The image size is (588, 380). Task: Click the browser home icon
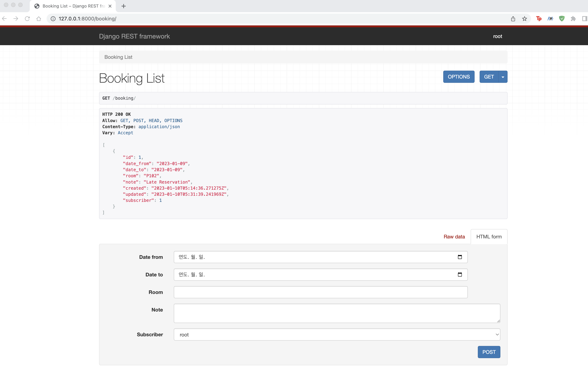click(39, 19)
